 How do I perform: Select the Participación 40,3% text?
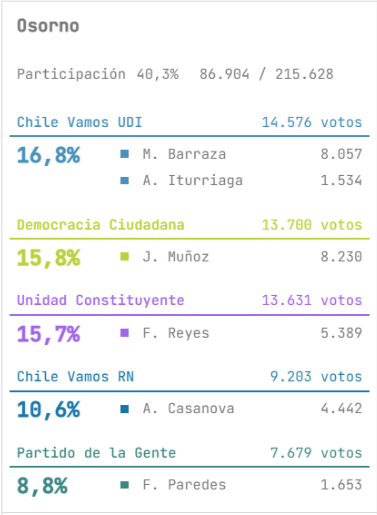tap(98, 74)
